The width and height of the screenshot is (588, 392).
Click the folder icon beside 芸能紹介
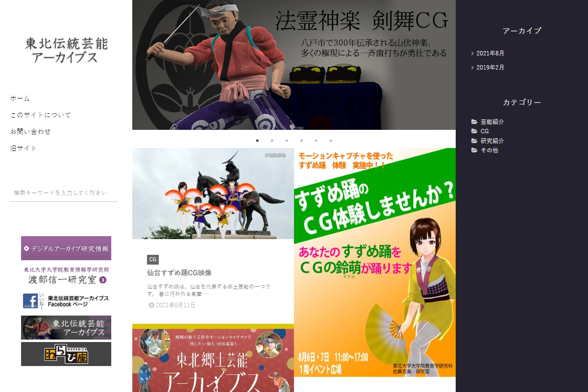pyautogui.click(x=474, y=122)
